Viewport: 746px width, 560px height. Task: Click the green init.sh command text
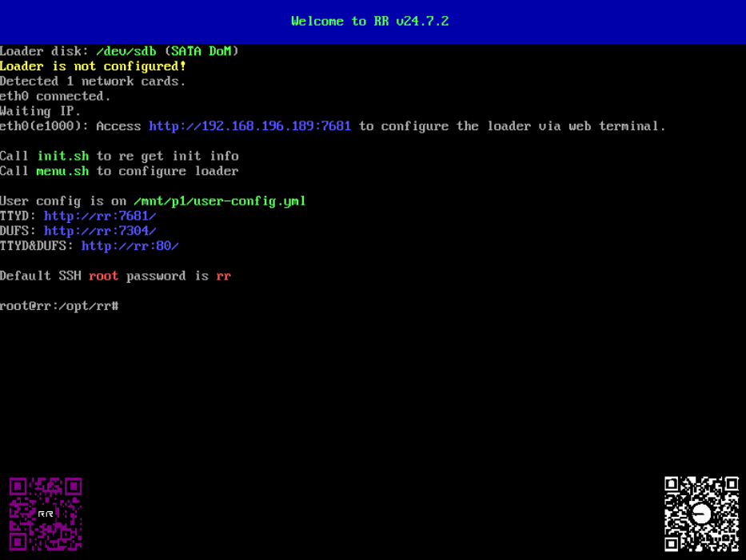[63, 156]
